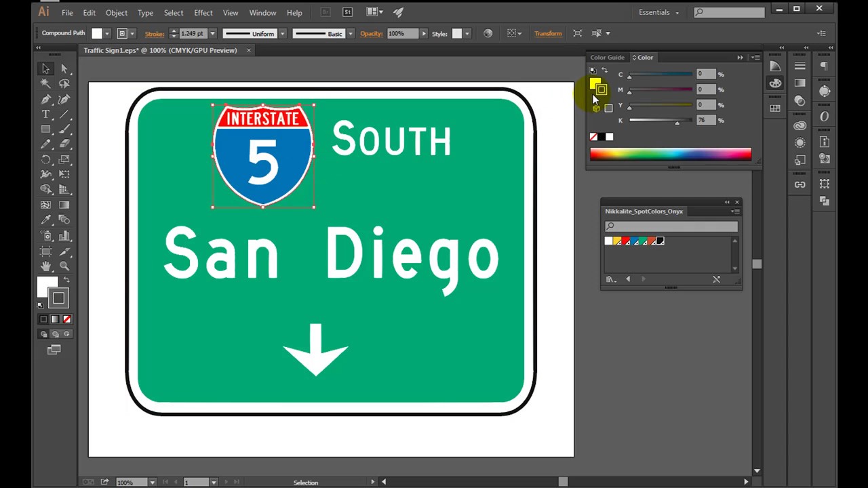Select the Scale tool
Screen dimensions: 868x488
64,159
